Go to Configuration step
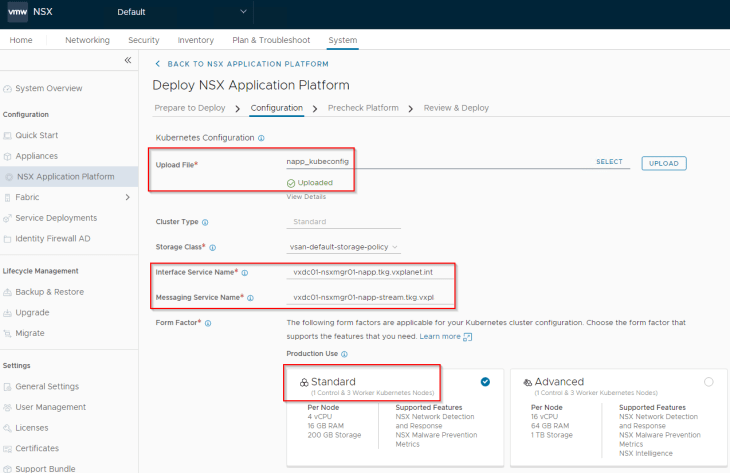The width and height of the screenshot is (730, 473). point(277,108)
